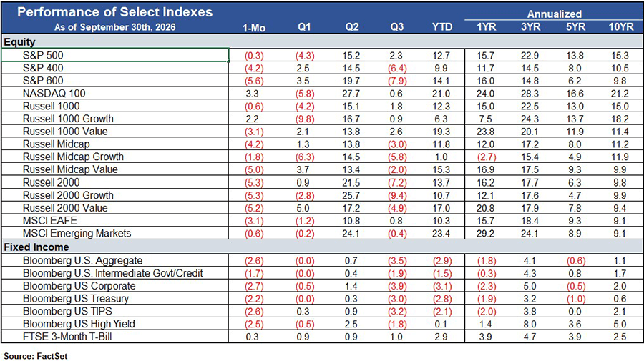Select FTSE 3-Month T-Bill YTD value 2.9
The image size is (644, 361).
(441, 337)
